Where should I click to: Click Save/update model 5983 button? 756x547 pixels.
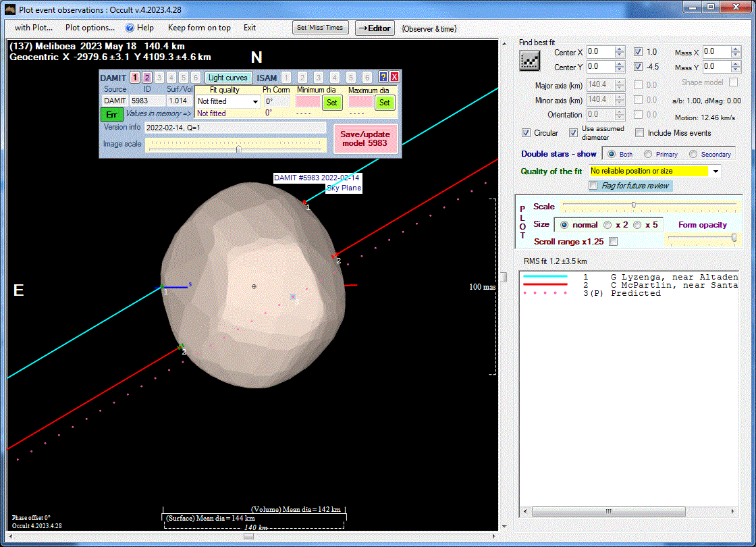coord(364,138)
